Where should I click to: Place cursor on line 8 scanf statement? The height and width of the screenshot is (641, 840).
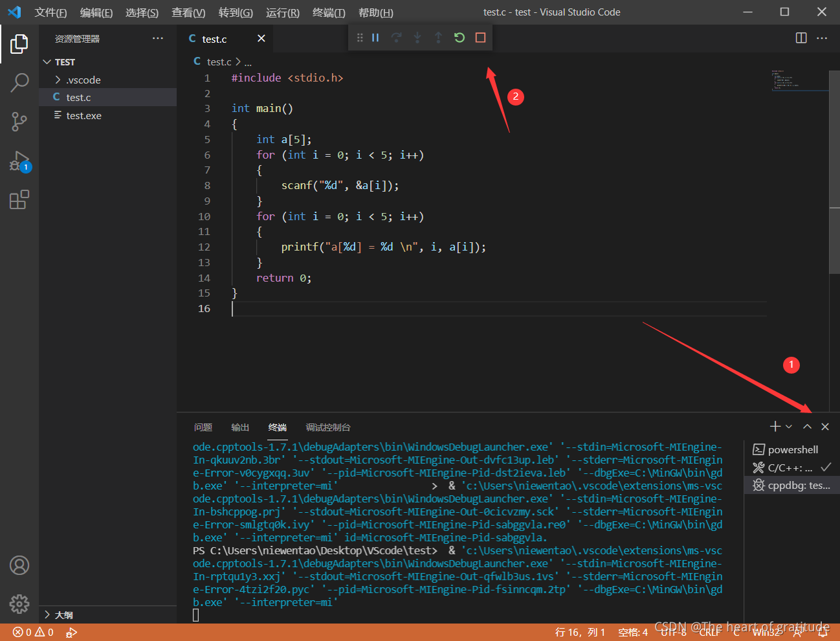[x=340, y=186]
